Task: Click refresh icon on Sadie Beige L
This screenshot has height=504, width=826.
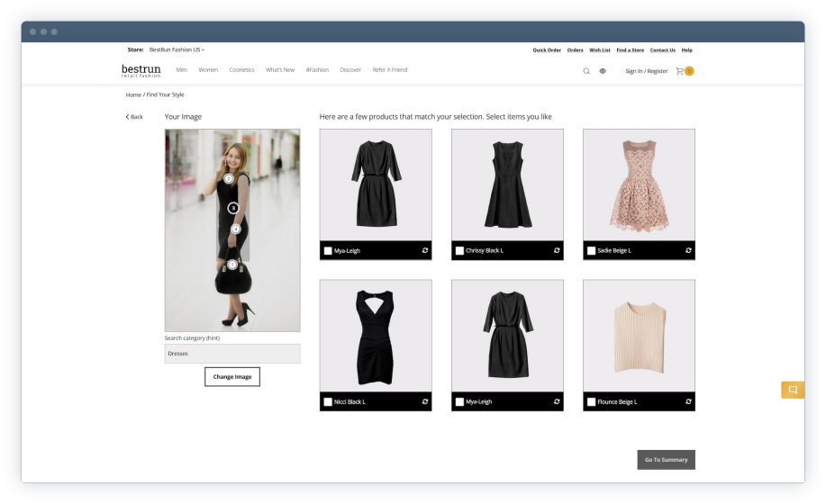Action: [x=688, y=250]
